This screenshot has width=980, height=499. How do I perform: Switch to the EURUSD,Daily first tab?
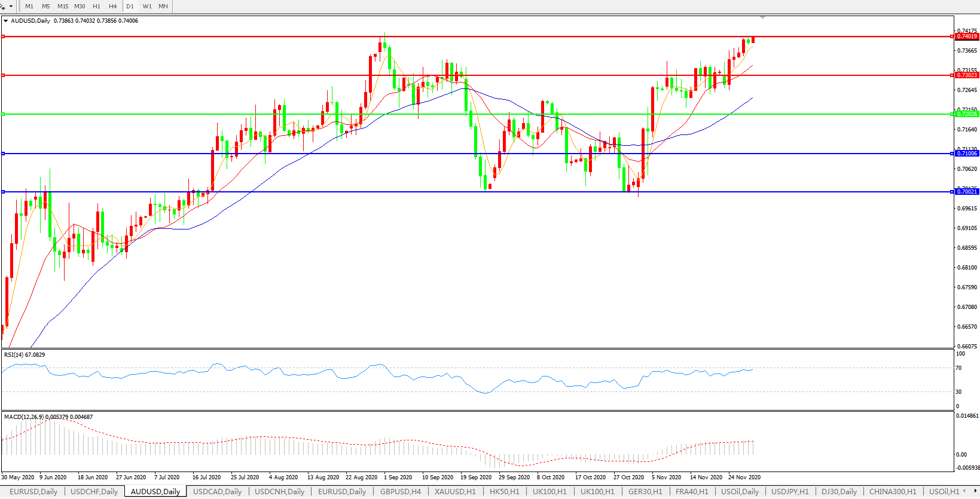pyautogui.click(x=33, y=492)
